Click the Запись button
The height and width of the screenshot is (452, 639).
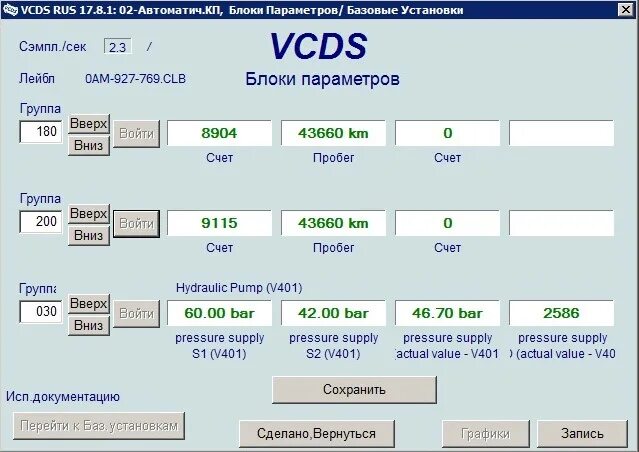[582, 434]
